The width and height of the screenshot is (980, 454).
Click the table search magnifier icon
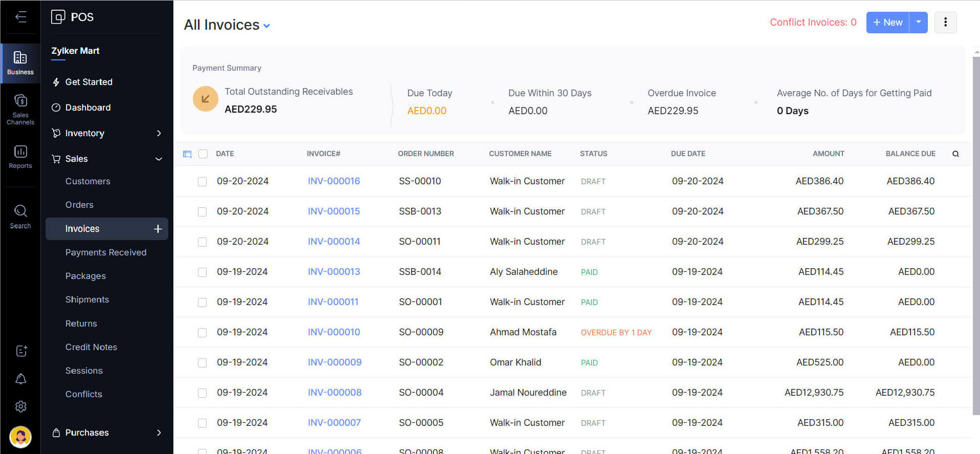(955, 154)
